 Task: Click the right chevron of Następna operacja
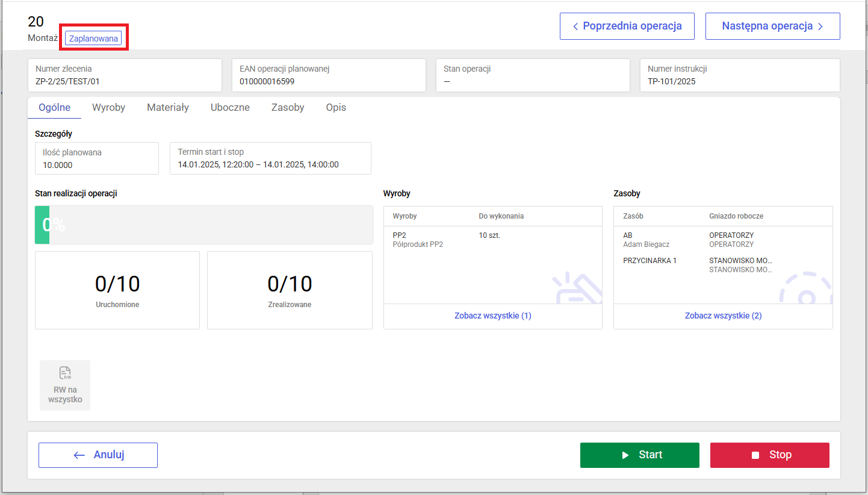(x=820, y=26)
